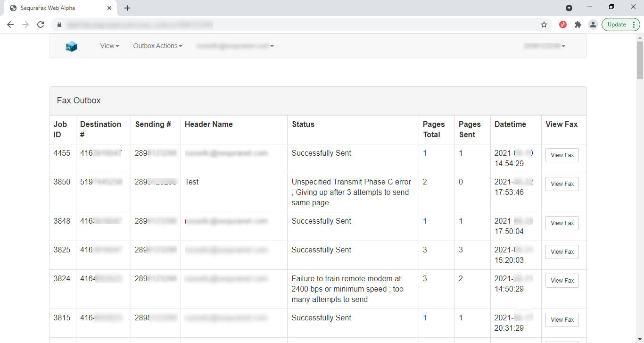View Fax for job 3815
This screenshot has width=644, height=343.
coord(562,320)
